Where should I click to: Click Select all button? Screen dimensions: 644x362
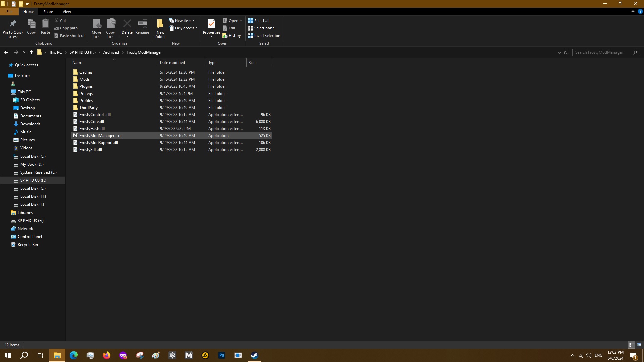pyautogui.click(x=259, y=21)
